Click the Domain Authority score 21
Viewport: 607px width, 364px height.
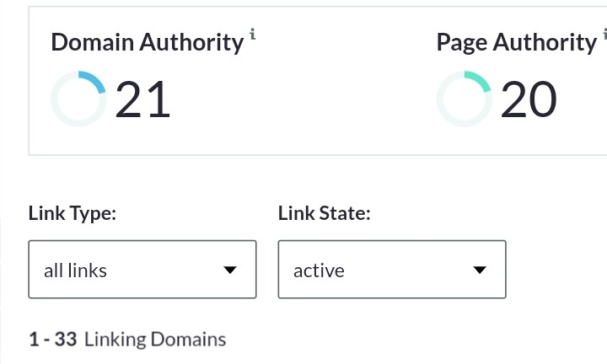point(142,100)
